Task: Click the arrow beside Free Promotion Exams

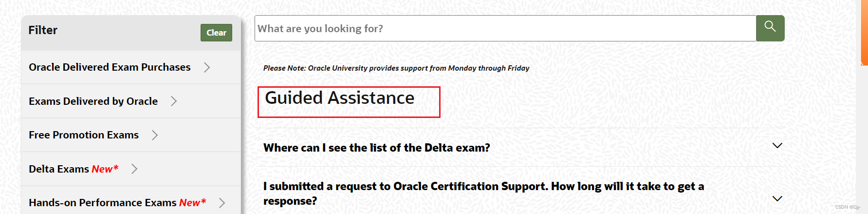Action: click(155, 135)
